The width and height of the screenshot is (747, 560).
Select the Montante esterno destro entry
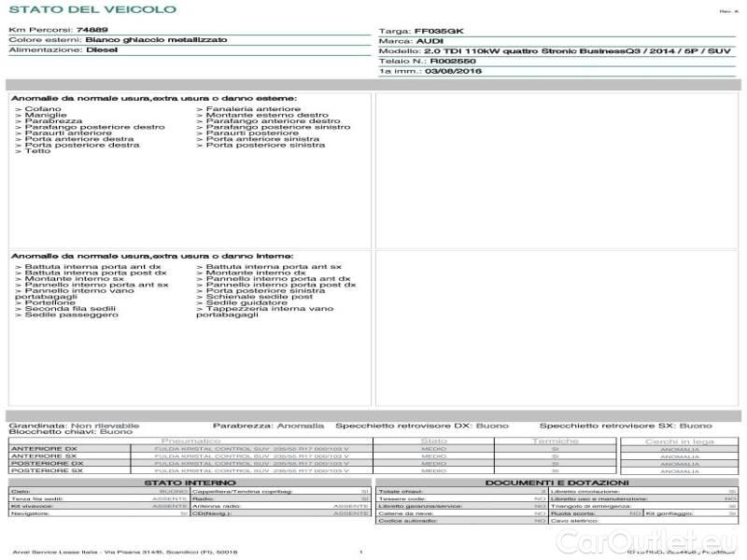click(x=262, y=115)
